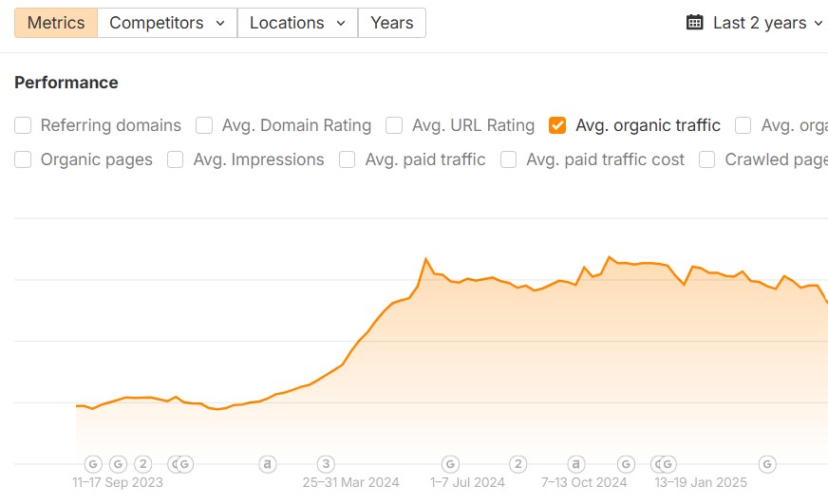
Task: Click the 11–17 Sep 2023 axis label
Action: pyautogui.click(x=118, y=482)
